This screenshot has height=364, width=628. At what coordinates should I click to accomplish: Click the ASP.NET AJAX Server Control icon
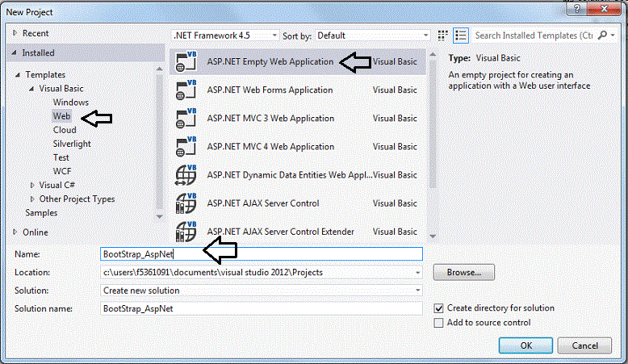point(186,203)
